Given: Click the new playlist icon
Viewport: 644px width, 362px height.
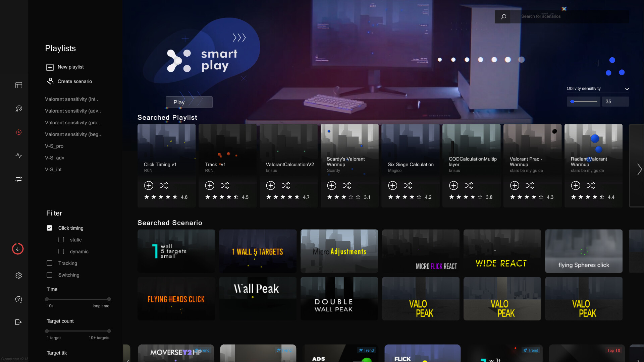Looking at the screenshot, I should pyautogui.click(x=50, y=67).
